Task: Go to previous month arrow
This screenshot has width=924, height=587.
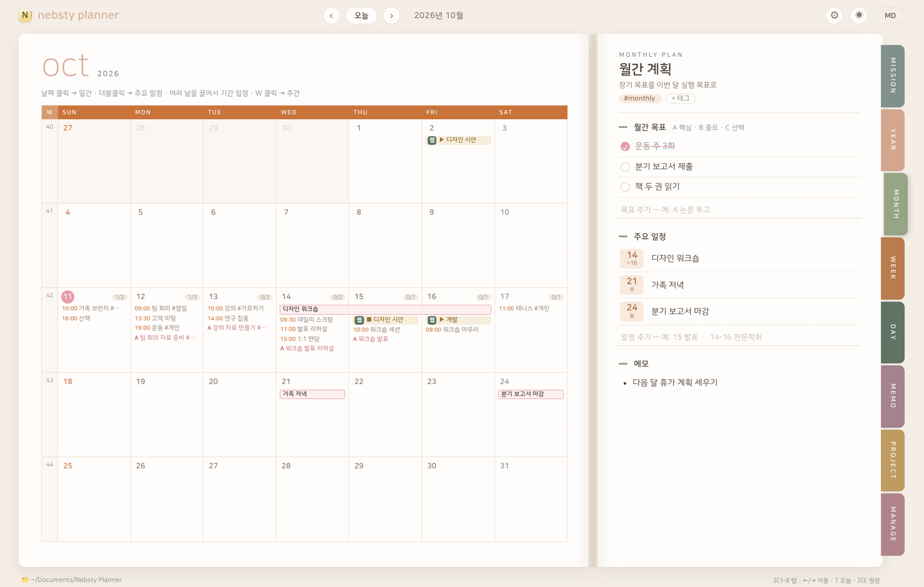Action: click(332, 16)
